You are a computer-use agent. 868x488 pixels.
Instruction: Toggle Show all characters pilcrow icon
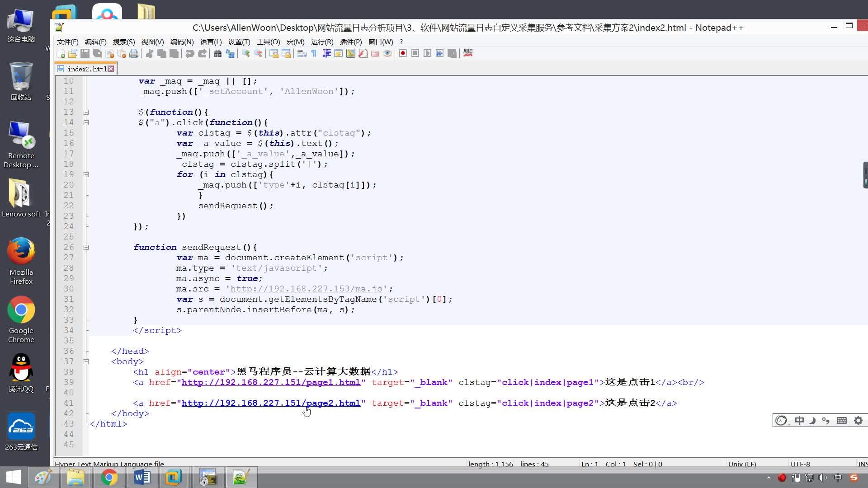point(314,53)
